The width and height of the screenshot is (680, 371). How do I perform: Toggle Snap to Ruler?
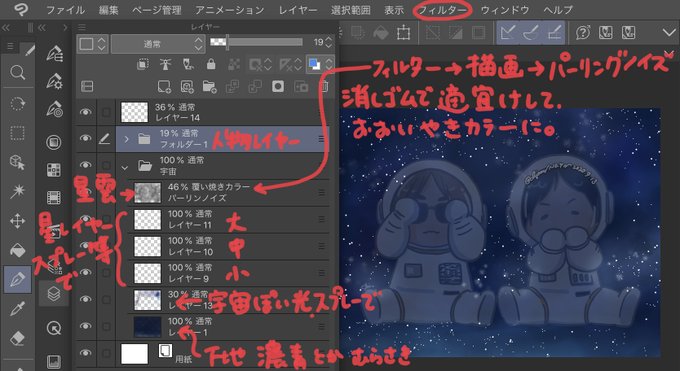point(508,33)
